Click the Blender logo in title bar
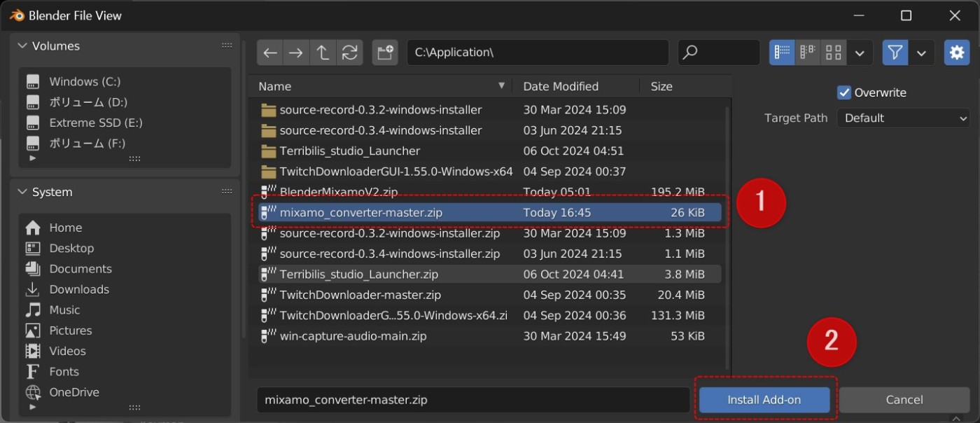 (17, 15)
